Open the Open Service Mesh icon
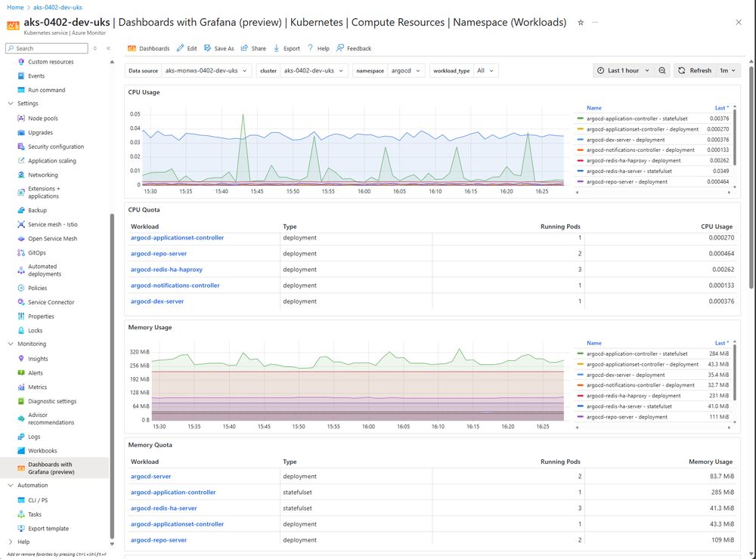The width and height of the screenshot is (756, 559). [x=20, y=239]
